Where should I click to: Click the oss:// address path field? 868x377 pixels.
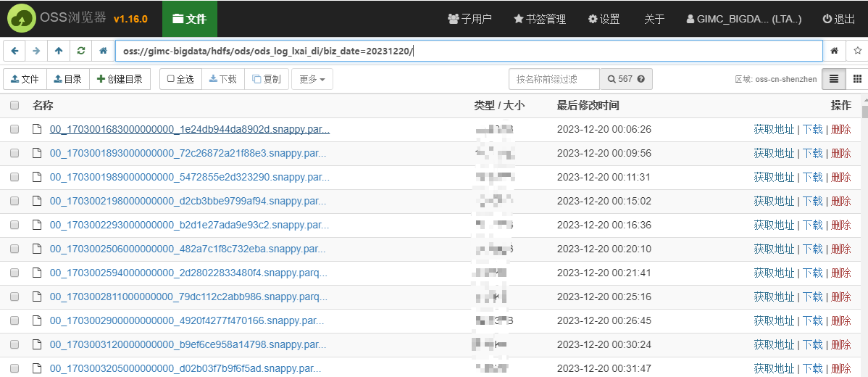coord(469,51)
